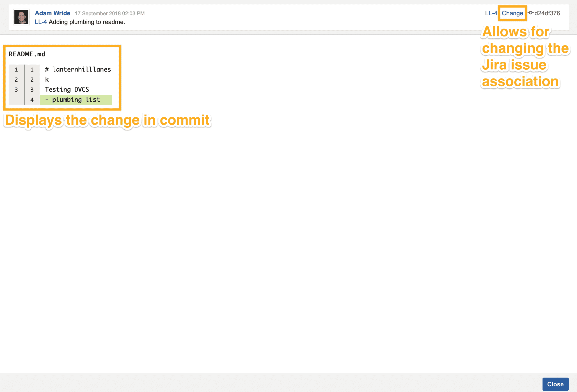Click old-file line number 1
Screen dimensions: 577x392
[x=16, y=70]
